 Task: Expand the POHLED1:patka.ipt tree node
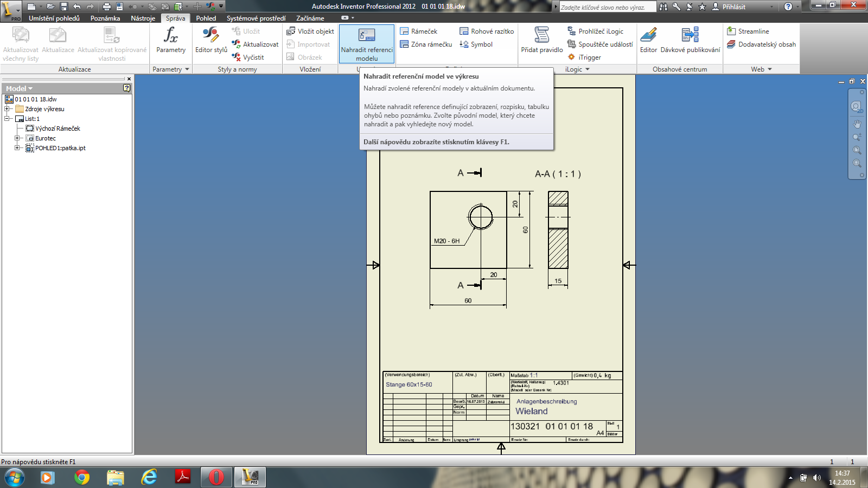(17, 148)
